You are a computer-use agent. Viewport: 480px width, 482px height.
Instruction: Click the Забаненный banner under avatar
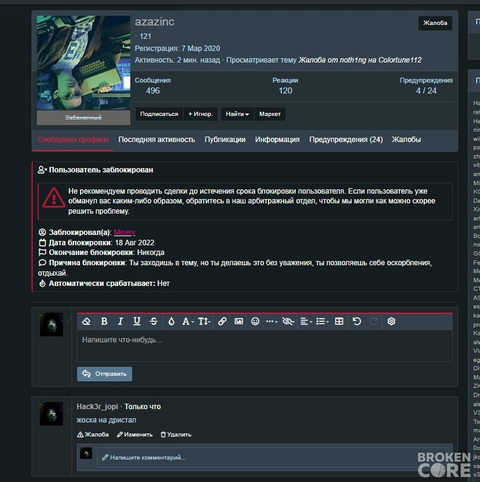click(83, 118)
